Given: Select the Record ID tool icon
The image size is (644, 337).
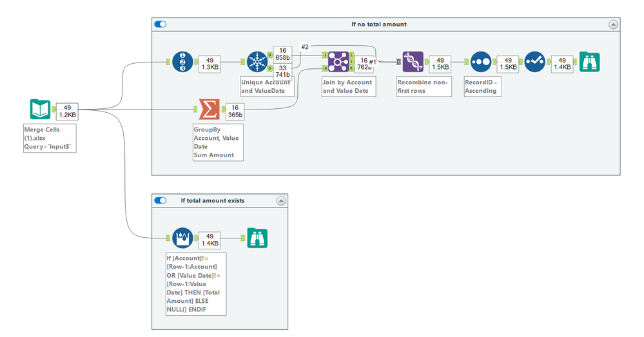Looking at the screenshot, I should pyautogui.click(x=182, y=62).
